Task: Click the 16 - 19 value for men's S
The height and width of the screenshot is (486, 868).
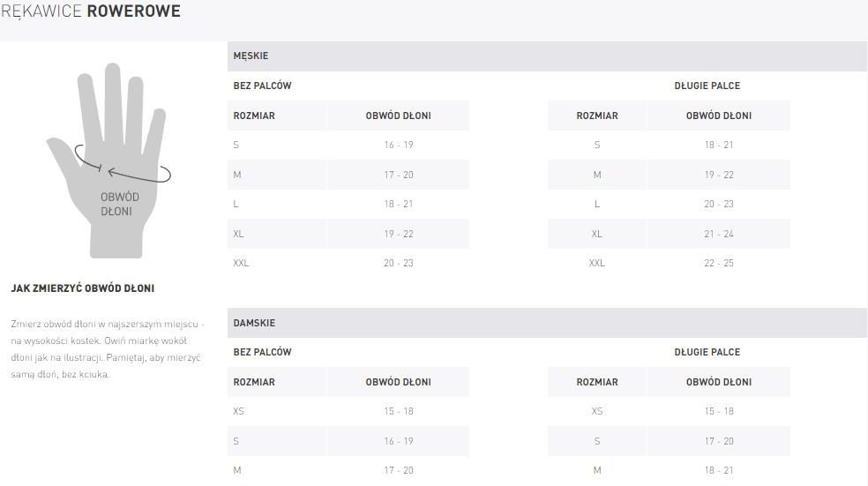Action: click(x=399, y=145)
